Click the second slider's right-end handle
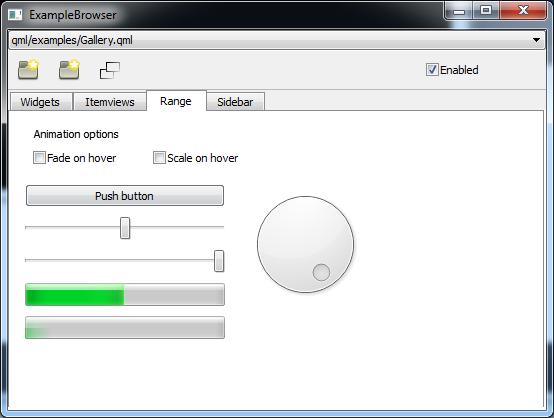The width and height of the screenshot is (554, 418). click(x=219, y=261)
